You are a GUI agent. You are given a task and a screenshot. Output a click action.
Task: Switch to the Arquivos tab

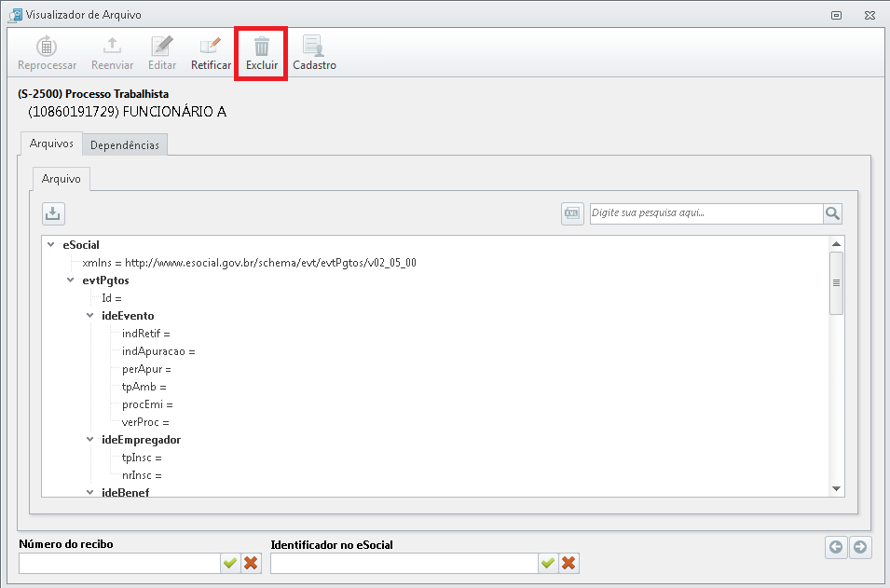click(x=51, y=144)
